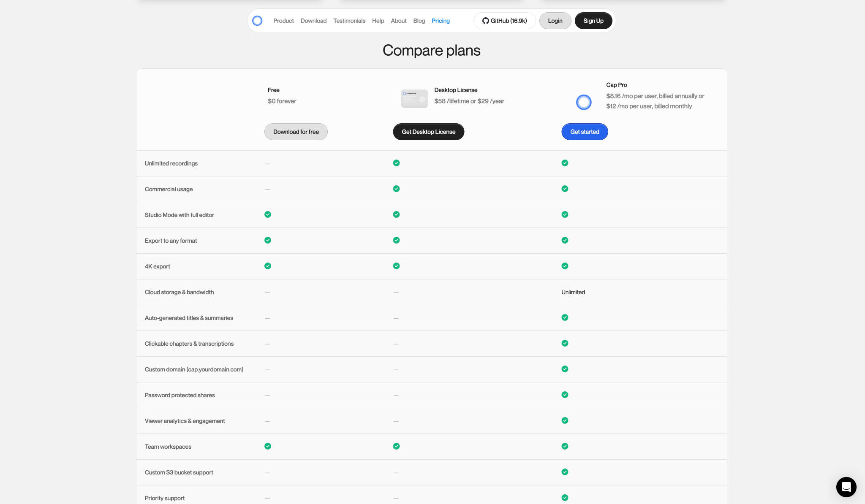Click 'Studio Mode with full editor' label
The height and width of the screenshot is (504, 865).
pyautogui.click(x=179, y=215)
